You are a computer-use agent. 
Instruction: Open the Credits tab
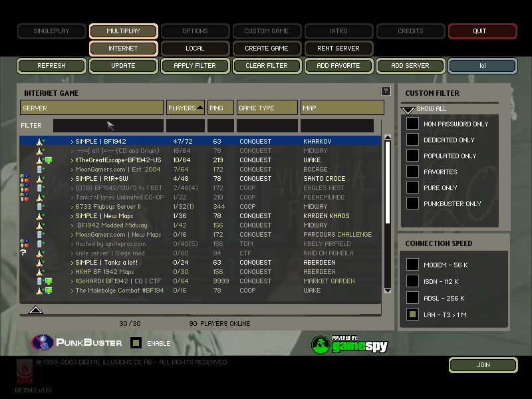click(410, 31)
